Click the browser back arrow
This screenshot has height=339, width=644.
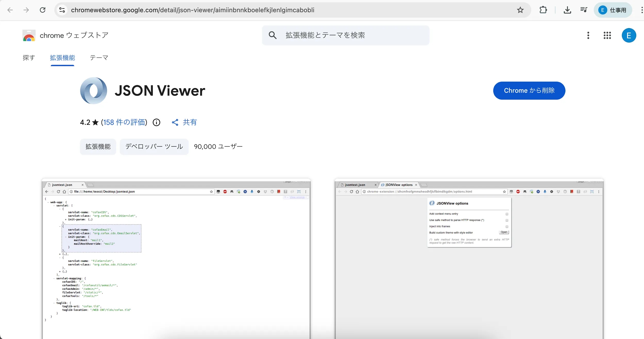tap(10, 10)
